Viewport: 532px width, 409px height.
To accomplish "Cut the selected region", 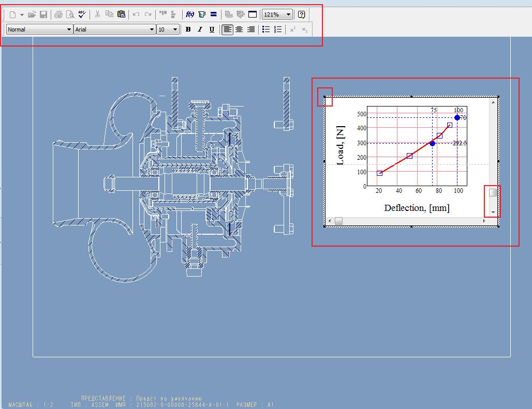I will coord(97,14).
